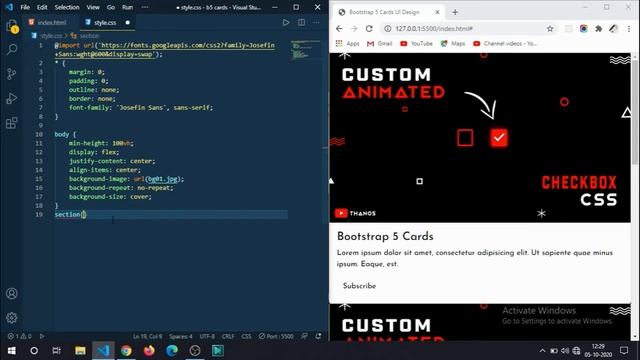Image resolution: width=640 pixels, height=360 pixels.
Task: Open the Gmail bookmark
Action: (x=380, y=44)
